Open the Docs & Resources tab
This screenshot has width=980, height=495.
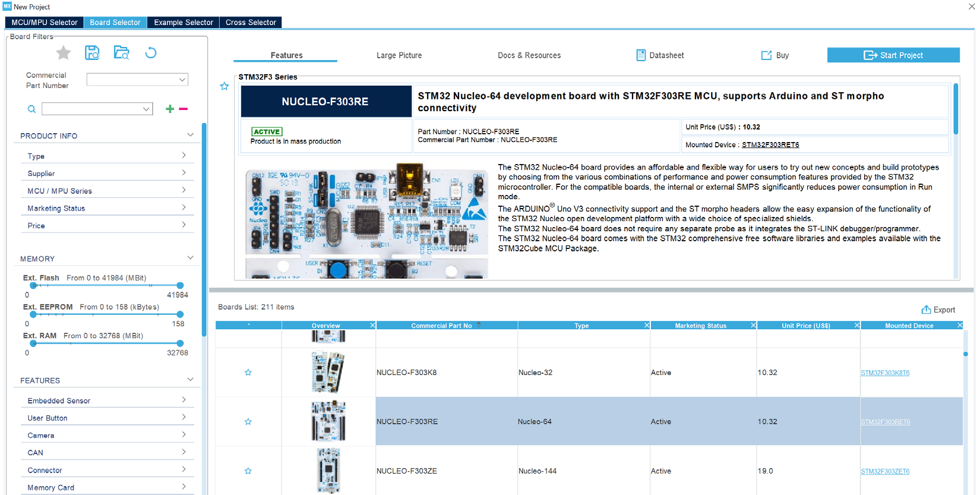(x=529, y=55)
